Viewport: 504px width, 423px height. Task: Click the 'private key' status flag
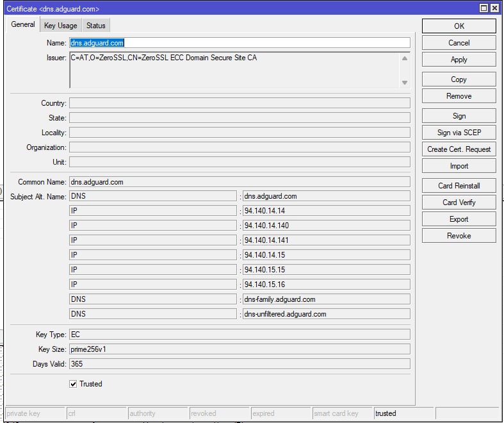(35, 413)
